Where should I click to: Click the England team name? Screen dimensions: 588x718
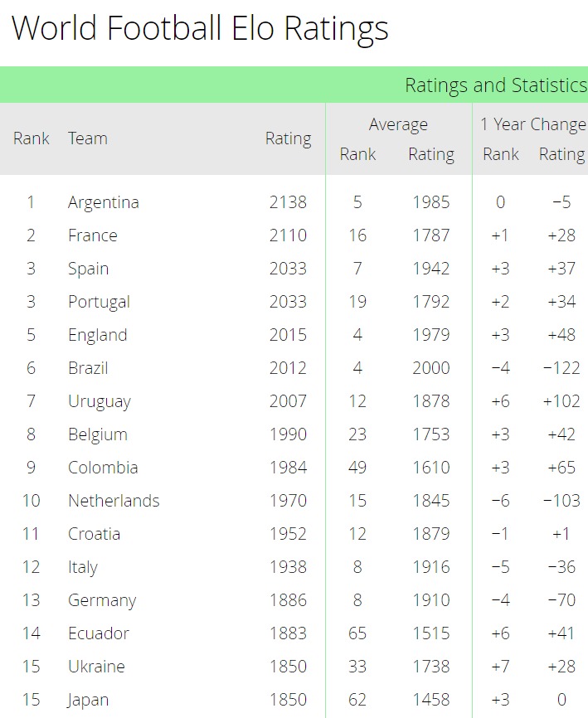[x=97, y=335]
